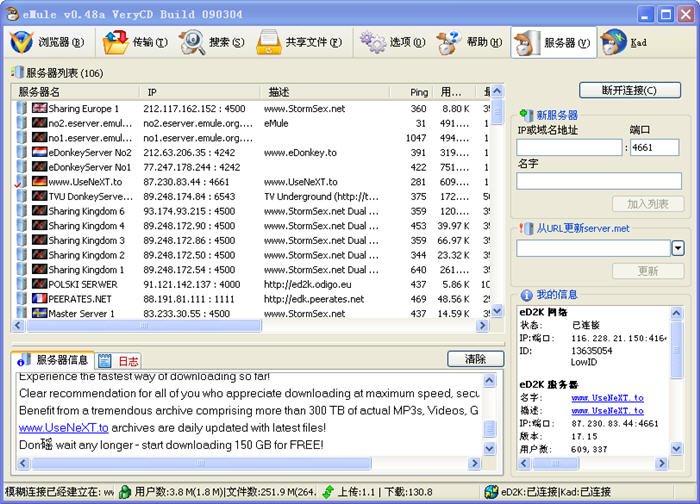Click the IP或域名地址 address input field
The height and width of the screenshot is (504, 700).
coord(569,147)
